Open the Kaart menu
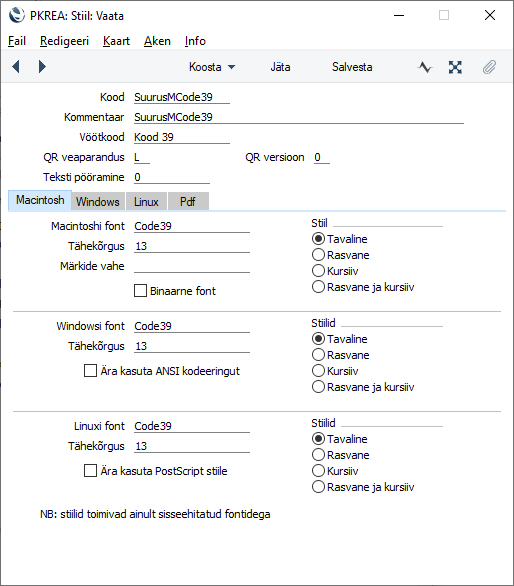This screenshot has height=586, width=514. (116, 41)
